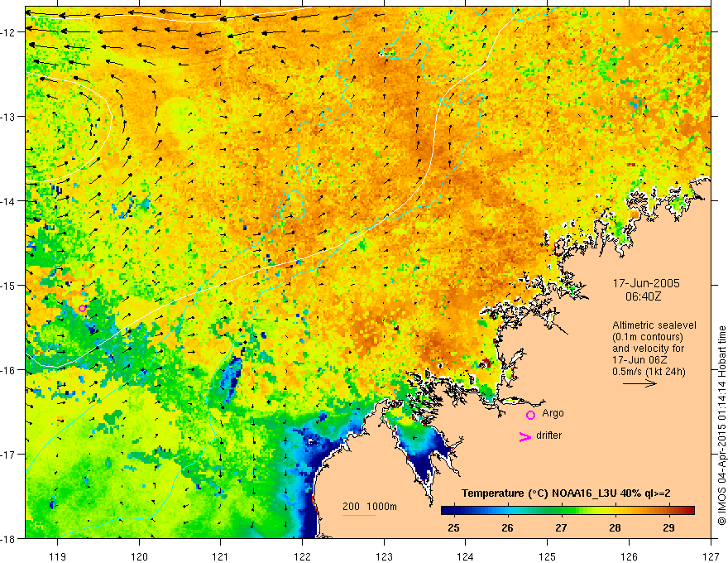Click the temperature color bar at 27
The width and height of the screenshot is (728, 563).
tap(562, 510)
